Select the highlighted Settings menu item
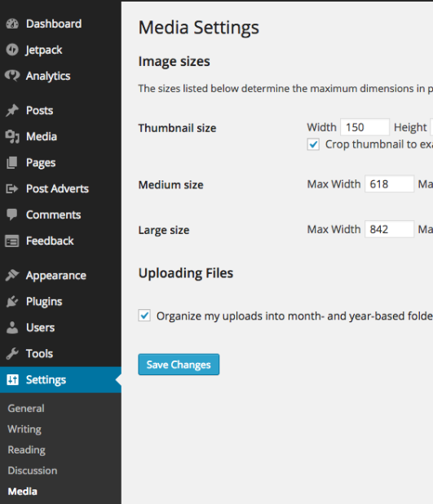 coord(61,379)
